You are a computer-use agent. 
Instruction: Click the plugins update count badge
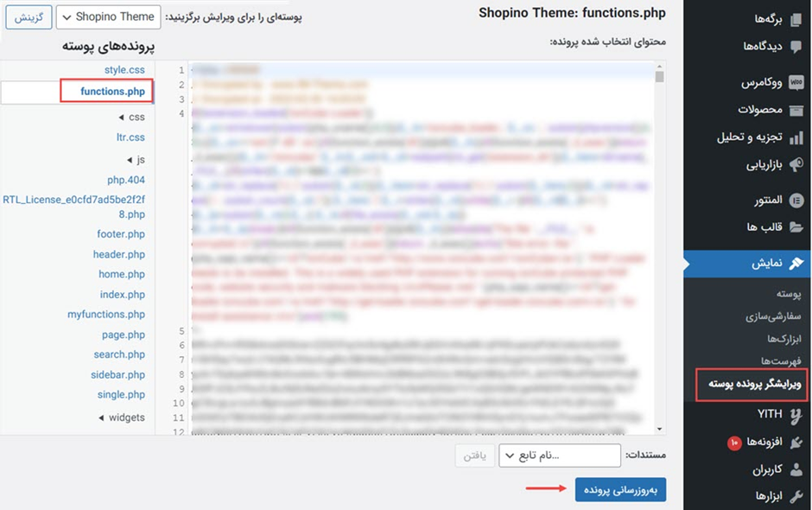(734, 443)
